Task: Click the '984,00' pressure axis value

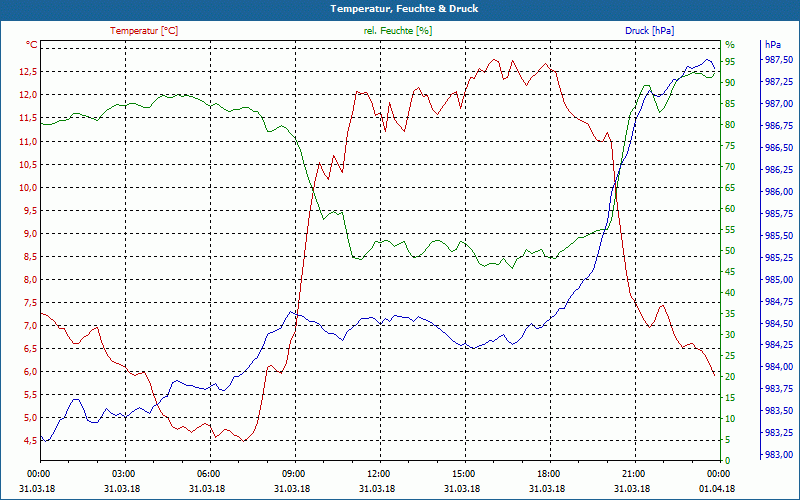Action: pos(779,366)
